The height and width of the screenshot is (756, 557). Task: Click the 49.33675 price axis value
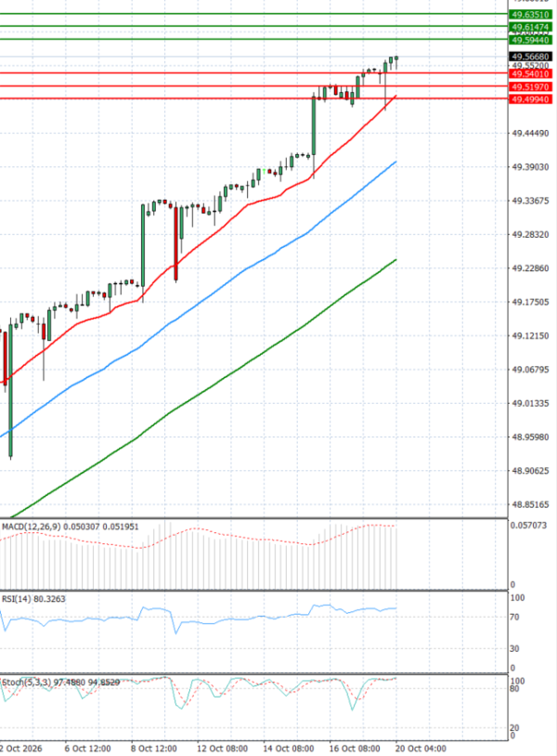530,201
